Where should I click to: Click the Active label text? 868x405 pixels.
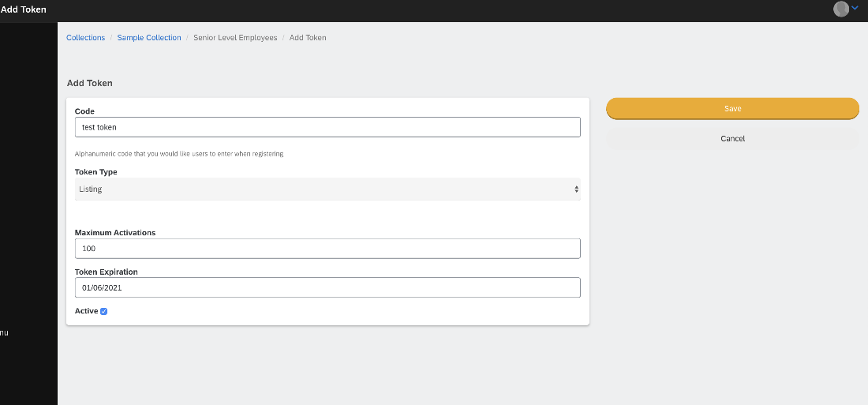tap(86, 311)
